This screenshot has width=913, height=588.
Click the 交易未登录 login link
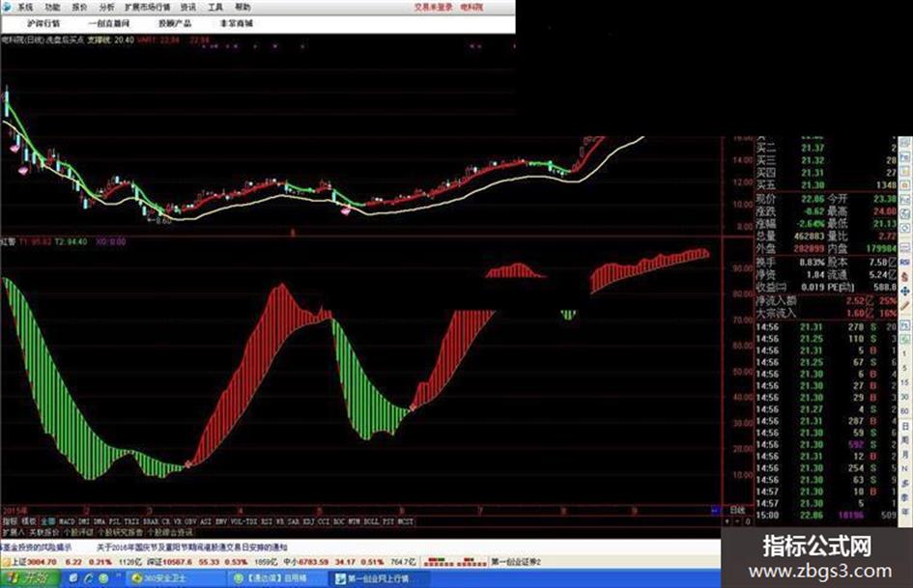click(433, 8)
